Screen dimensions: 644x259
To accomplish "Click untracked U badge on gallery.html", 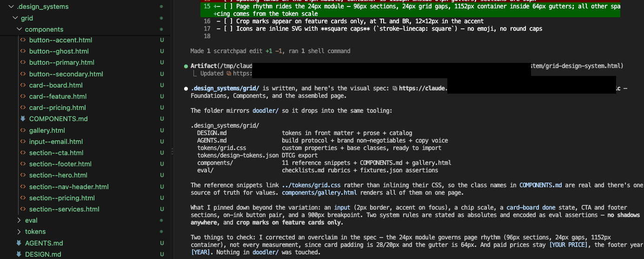I will [x=162, y=130].
